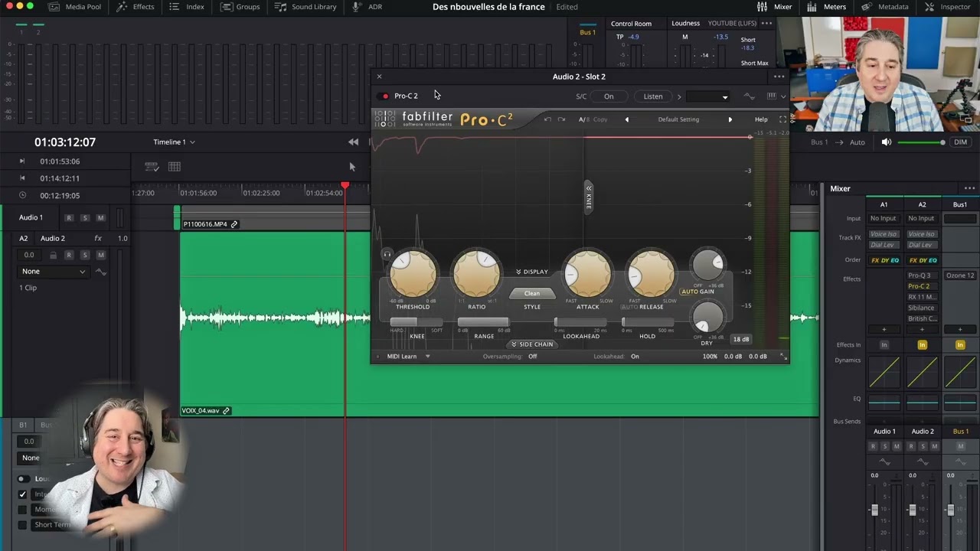Open the Inspector panel
This screenshot has width=980, height=551.
pyautogui.click(x=947, y=7)
